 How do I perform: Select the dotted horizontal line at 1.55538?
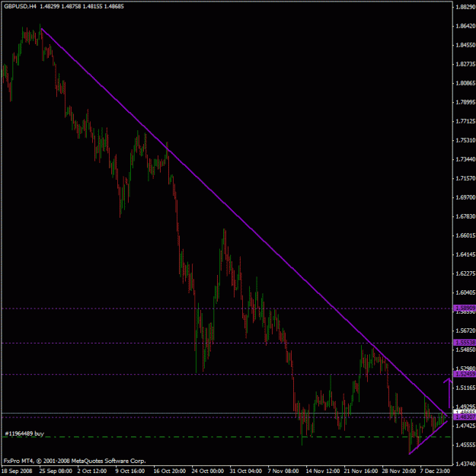[x=227, y=343]
